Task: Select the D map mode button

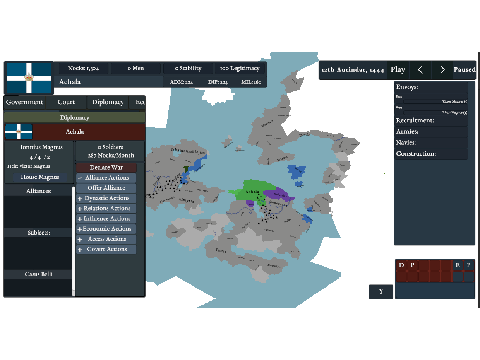Action: [401, 265]
